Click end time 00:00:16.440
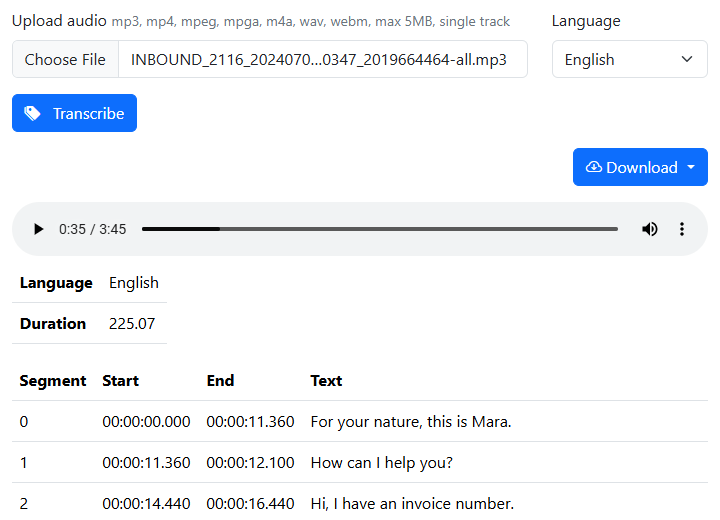The image size is (720, 520). (x=250, y=503)
